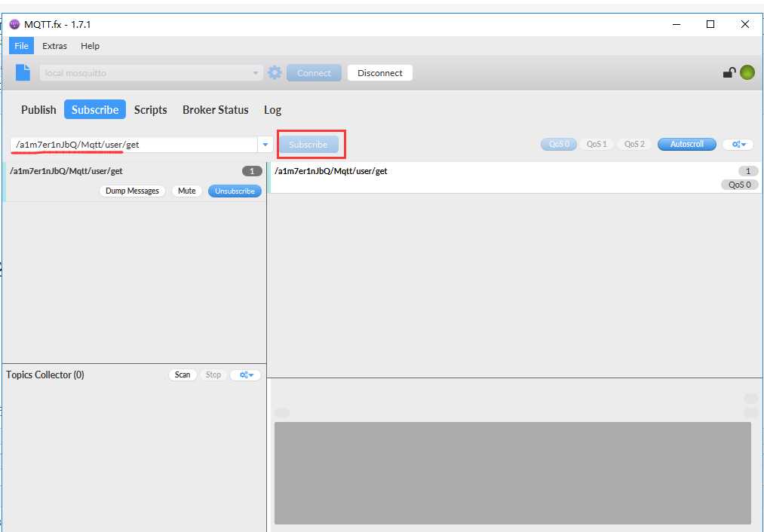Screen dimensions: 764x532
Task: Toggle the Autoscroll option
Action: [687, 144]
